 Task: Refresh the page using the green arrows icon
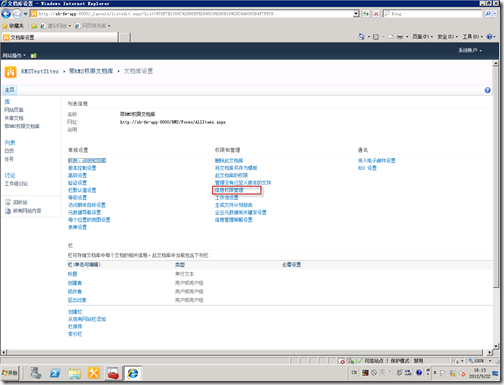point(366,14)
